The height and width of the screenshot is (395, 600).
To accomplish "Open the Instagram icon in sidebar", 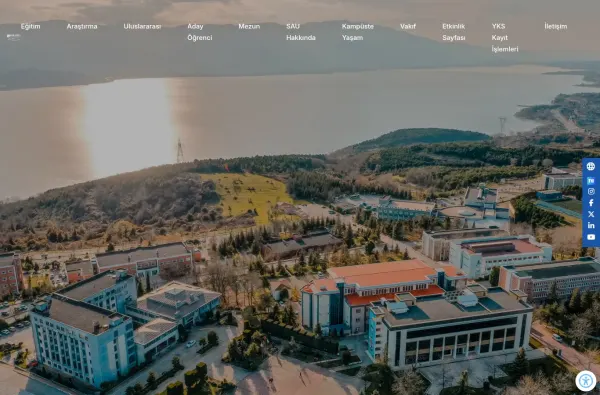I will pos(591,191).
